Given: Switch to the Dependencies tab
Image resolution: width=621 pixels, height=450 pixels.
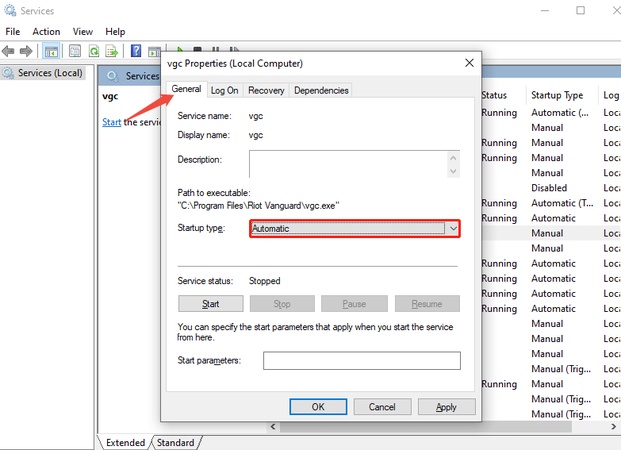Looking at the screenshot, I should pos(321,91).
